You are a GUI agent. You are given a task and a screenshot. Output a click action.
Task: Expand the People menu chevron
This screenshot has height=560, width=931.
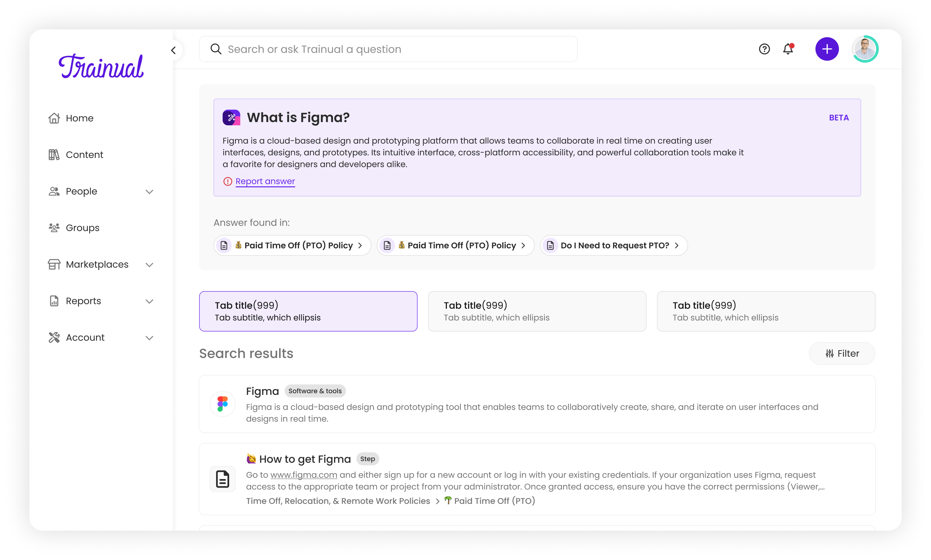[x=150, y=192]
